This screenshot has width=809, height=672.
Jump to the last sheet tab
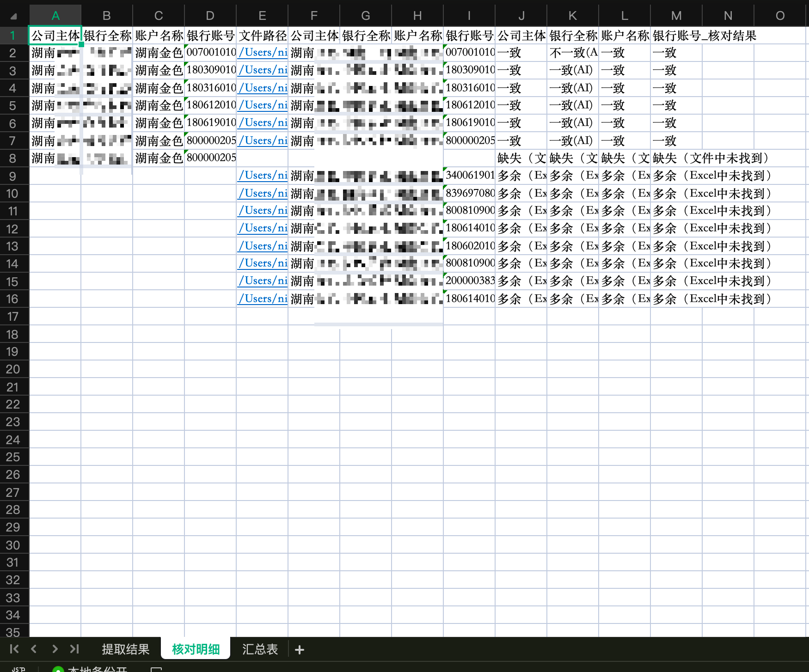[x=74, y=649]
